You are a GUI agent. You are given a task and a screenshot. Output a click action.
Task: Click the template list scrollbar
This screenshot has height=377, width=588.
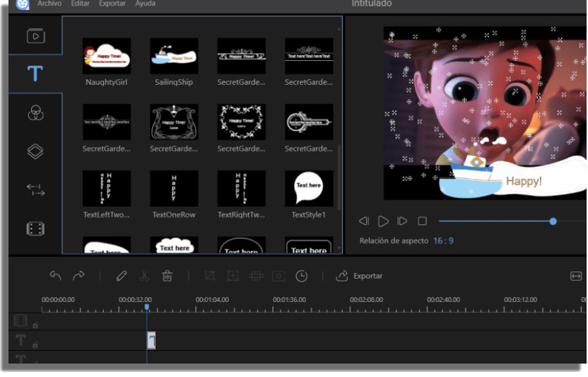tap(339, 177)
